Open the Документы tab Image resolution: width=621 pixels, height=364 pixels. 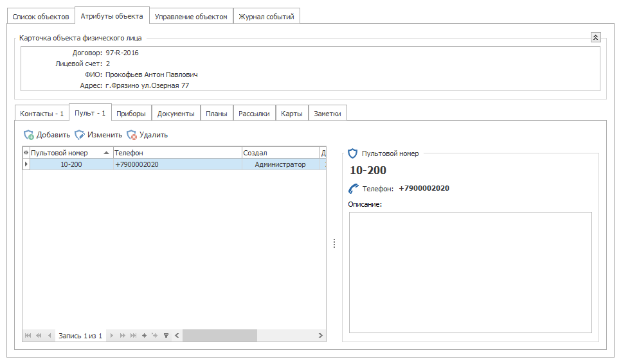click(x=176, y=114)
